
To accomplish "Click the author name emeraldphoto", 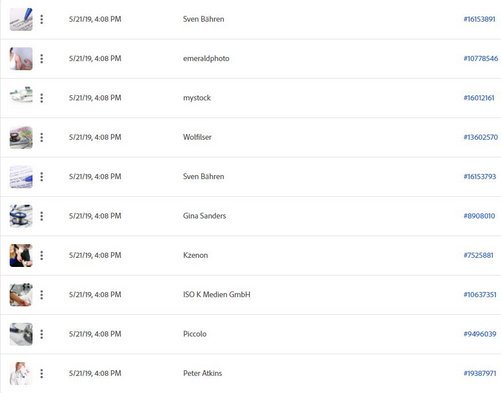I will [x=206, y=59].
